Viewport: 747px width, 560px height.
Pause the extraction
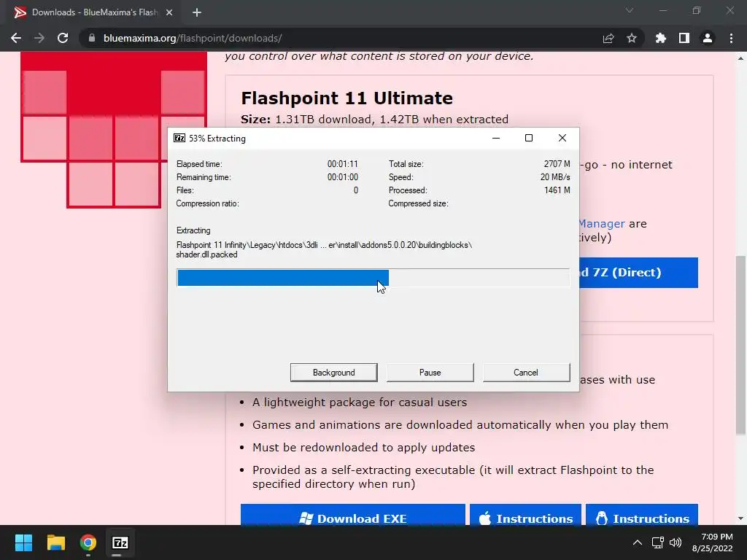pos(430,373)
